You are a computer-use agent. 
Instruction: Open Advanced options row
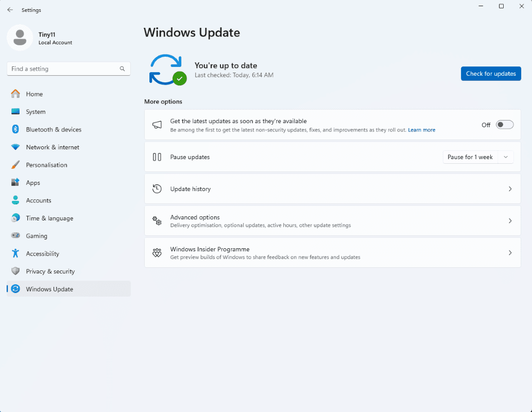click(x=333, y=221)
